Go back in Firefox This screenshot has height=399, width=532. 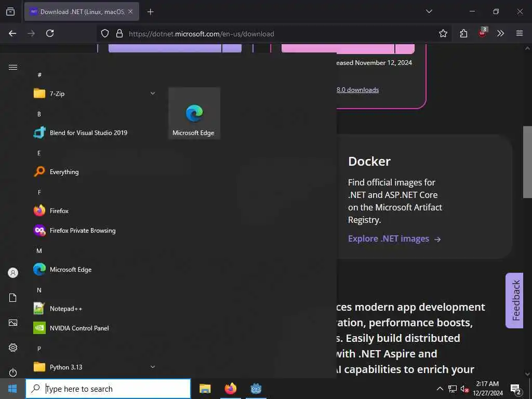click(x=12, y=33)
